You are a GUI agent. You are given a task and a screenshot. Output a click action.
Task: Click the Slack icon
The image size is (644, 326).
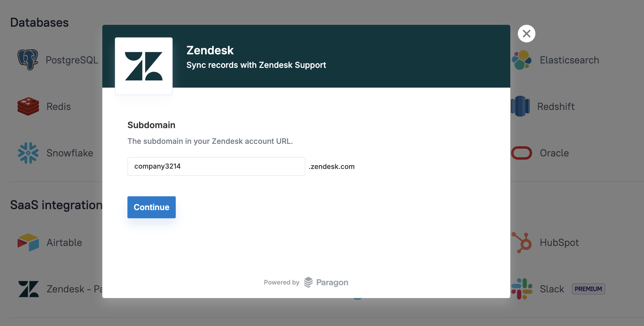(522, 289)
